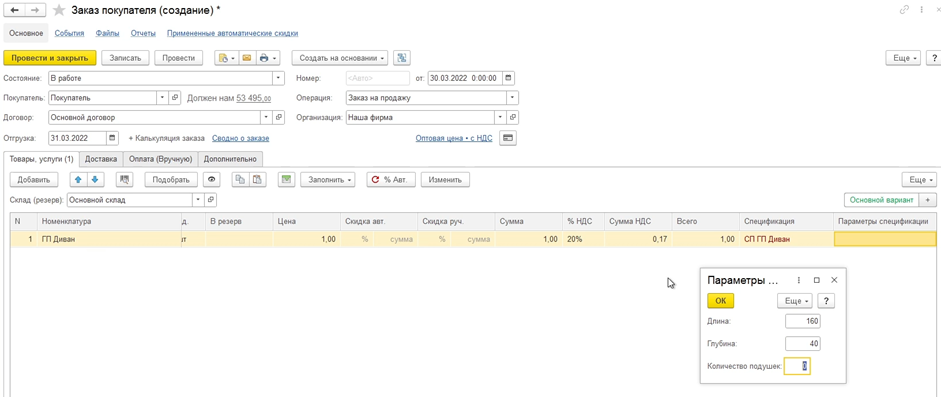Click the payment card icon near Оптовая цена
Image resolution: width=941 pixels, height=397 pixels.
click(x=508, y=138)
